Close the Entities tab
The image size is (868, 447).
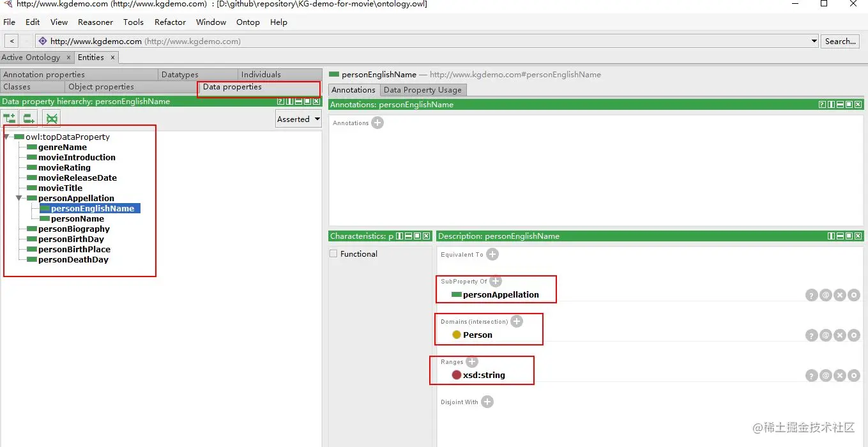[x=113, y=57]
